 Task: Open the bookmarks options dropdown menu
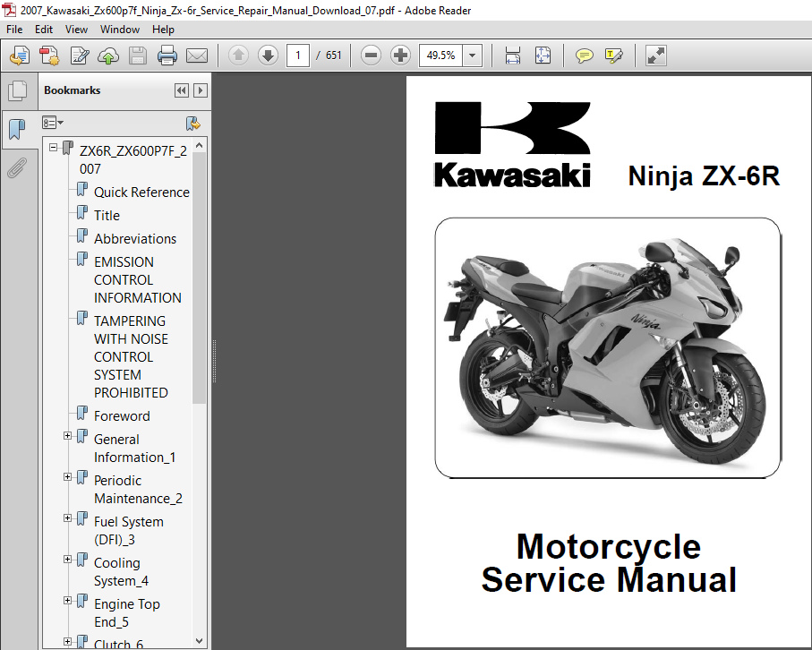[x=52, y=123]
